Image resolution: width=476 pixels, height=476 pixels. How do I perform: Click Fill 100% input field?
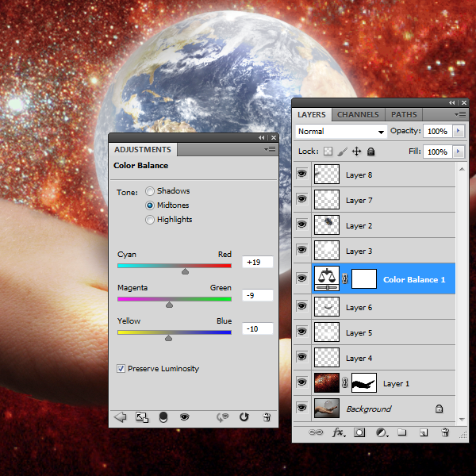tap(437, 152)
